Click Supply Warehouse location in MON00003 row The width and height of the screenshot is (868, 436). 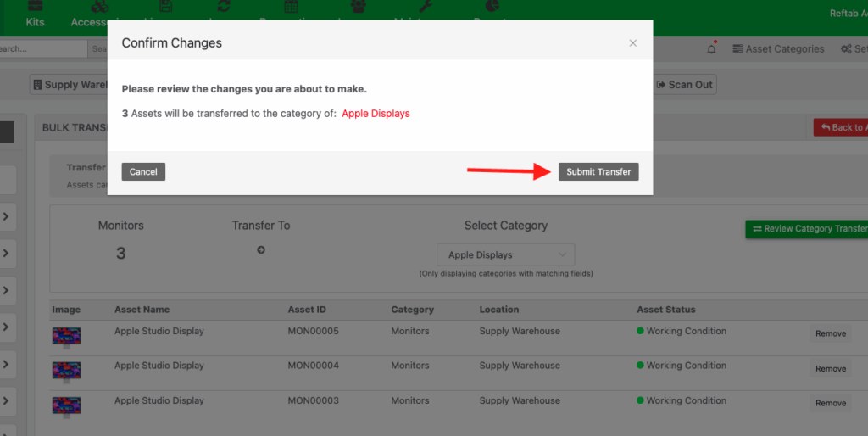click(x=520, y=400)
